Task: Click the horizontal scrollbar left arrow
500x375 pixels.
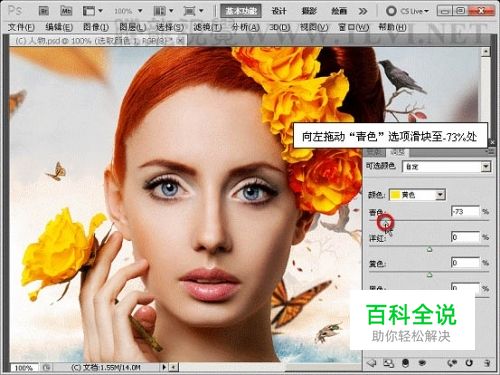Action: [174, 367]
